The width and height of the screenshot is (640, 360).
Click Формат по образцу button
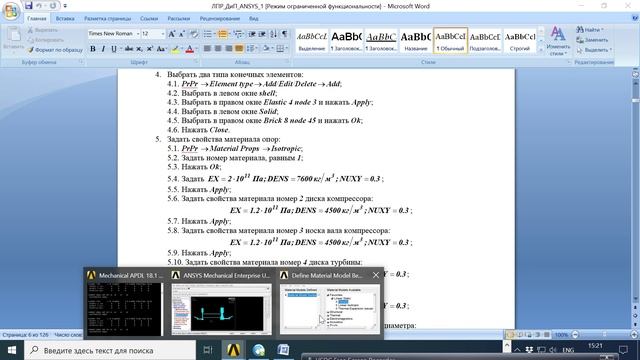55,50
